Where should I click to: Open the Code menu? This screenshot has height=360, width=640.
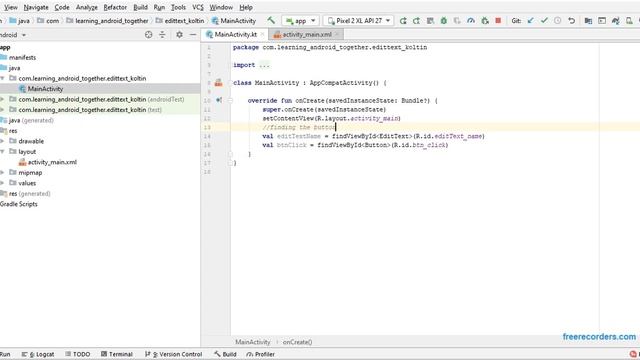coord(62,7)
